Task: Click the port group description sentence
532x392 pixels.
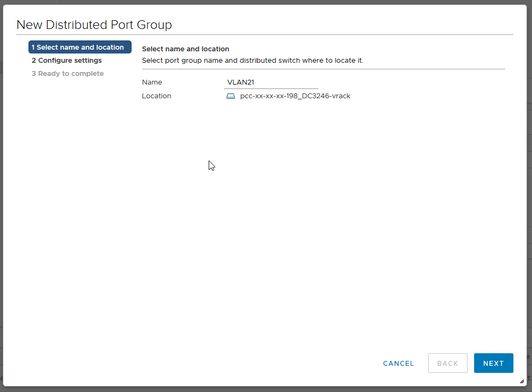Action: point(252,61)
